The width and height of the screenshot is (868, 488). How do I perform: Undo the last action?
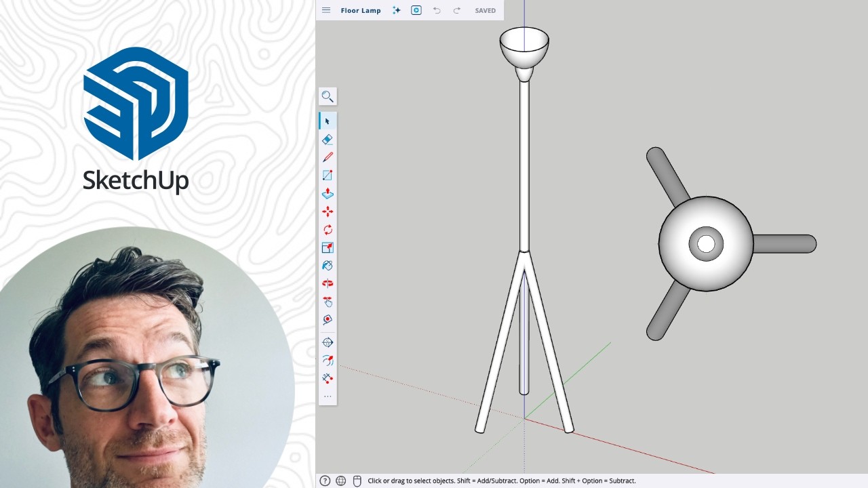tap(437, 10)
